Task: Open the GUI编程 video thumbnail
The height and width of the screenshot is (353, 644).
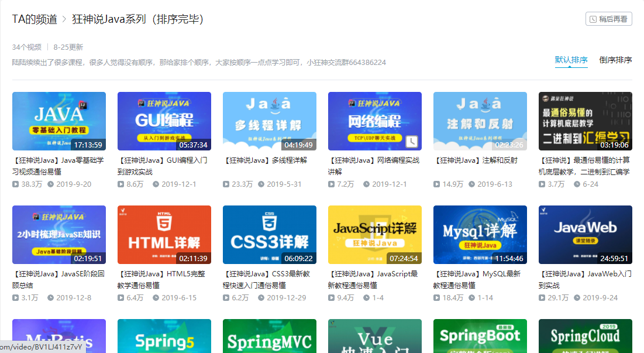Action: coord(164,121)
